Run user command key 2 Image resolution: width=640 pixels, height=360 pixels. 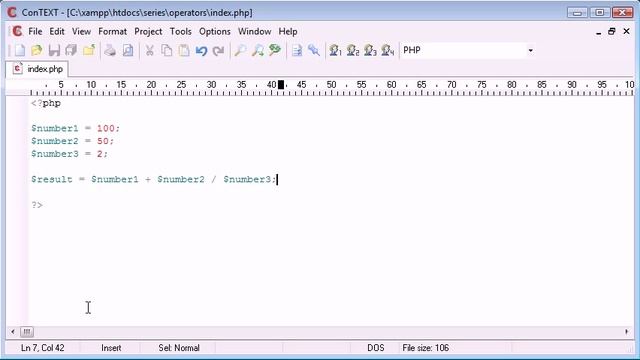(x=353, y=51)
